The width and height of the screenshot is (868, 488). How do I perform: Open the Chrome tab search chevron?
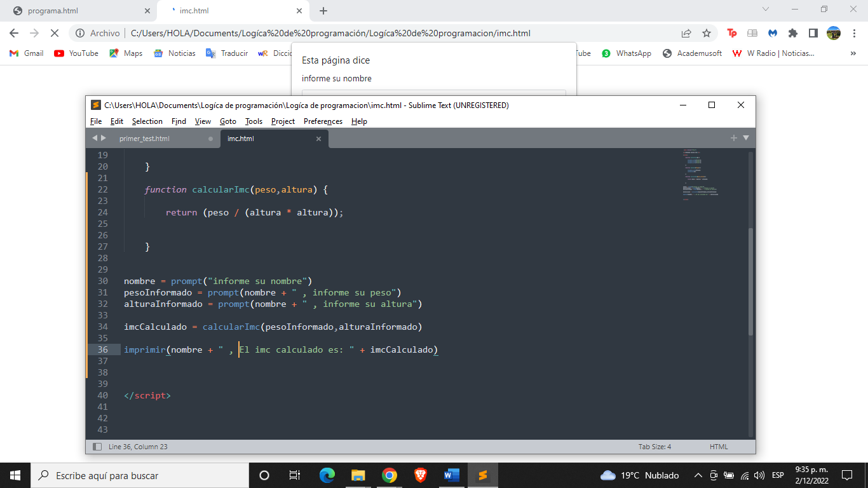(766, 10)
